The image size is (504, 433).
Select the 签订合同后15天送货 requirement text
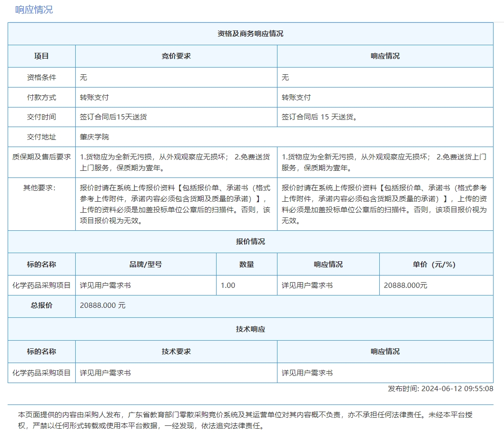[x=113, y=117]
